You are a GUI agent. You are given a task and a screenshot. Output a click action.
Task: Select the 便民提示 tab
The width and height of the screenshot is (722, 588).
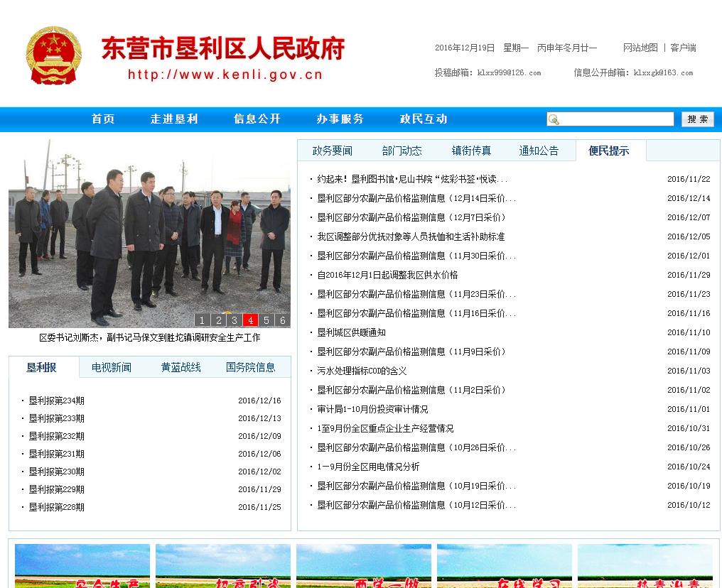click(609, 151)
